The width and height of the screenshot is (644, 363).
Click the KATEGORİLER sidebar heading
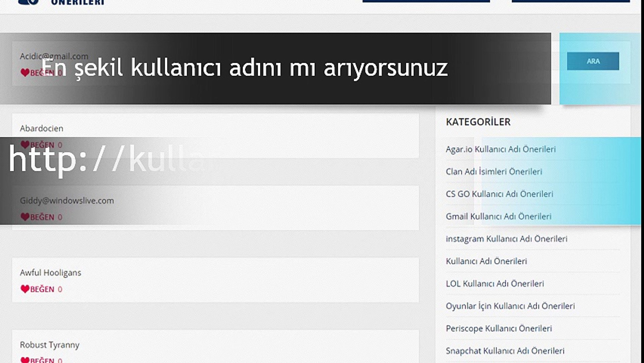[478, 122]
